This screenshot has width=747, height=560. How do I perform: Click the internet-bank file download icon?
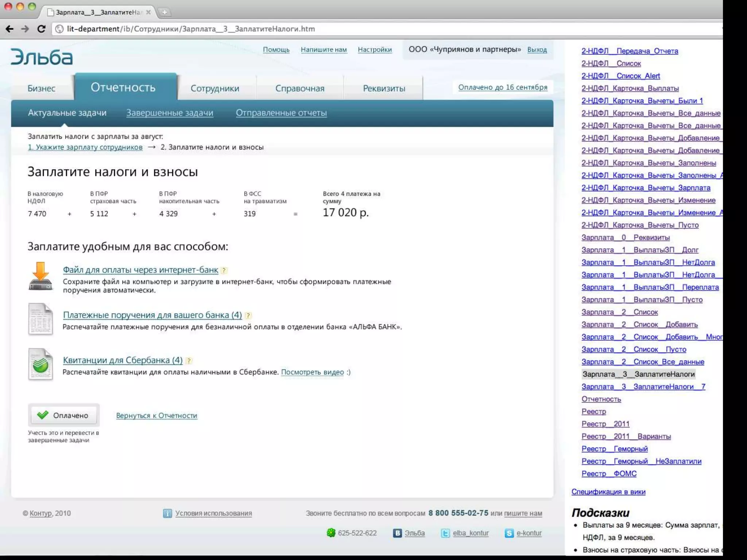[x=40, y=277]
